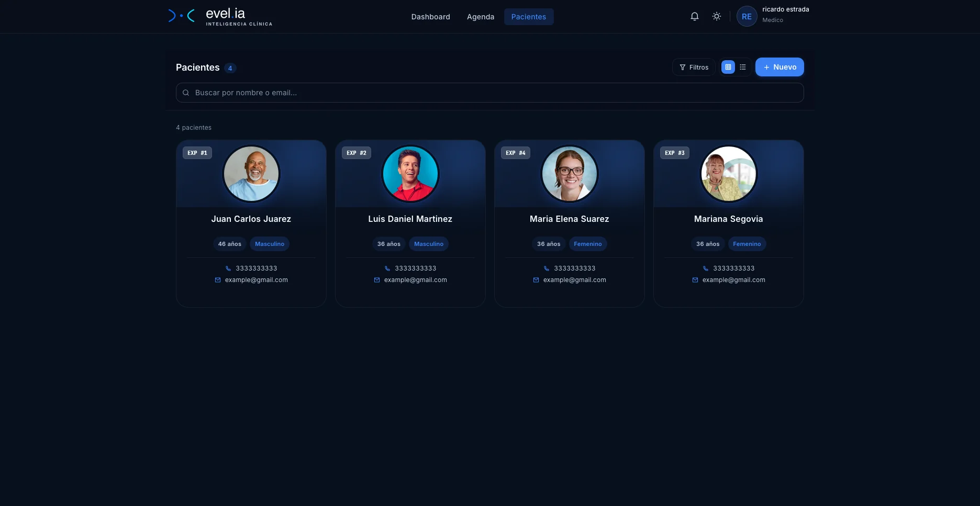Open the RE user avatar menu
The width and height of the screenshot is (980, 506).
[x=747, y=16]
